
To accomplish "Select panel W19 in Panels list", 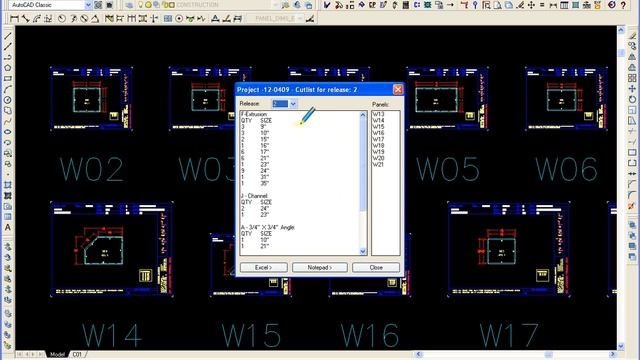I will point(378,152).
